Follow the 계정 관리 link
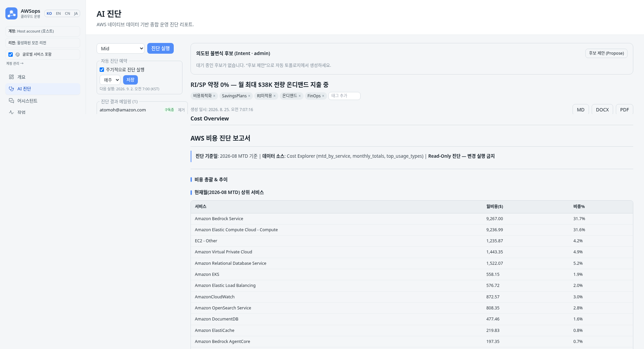 [x=15, y=63]
